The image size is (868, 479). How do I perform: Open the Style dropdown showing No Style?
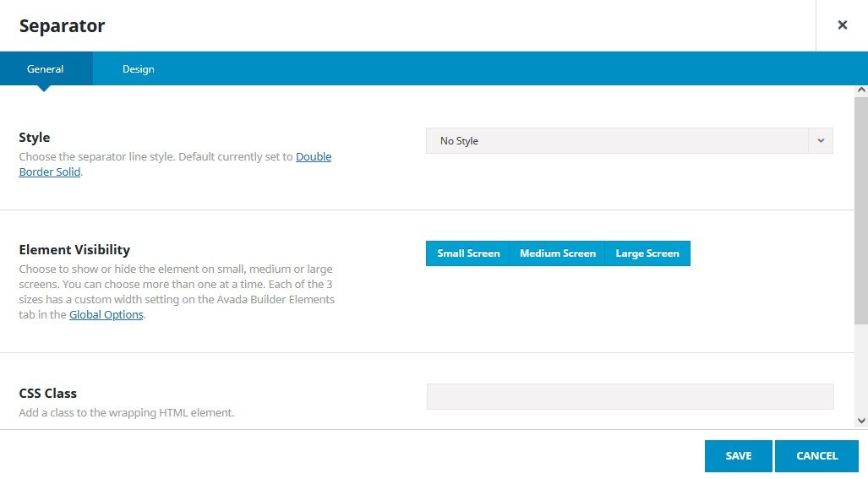(x=617, y=141)
